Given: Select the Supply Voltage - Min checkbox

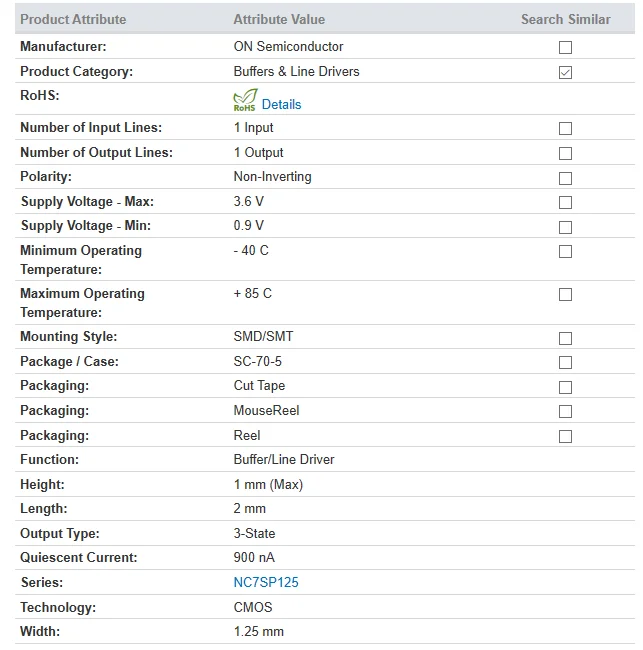Looking at the screenshot, I should pos(565,227).
